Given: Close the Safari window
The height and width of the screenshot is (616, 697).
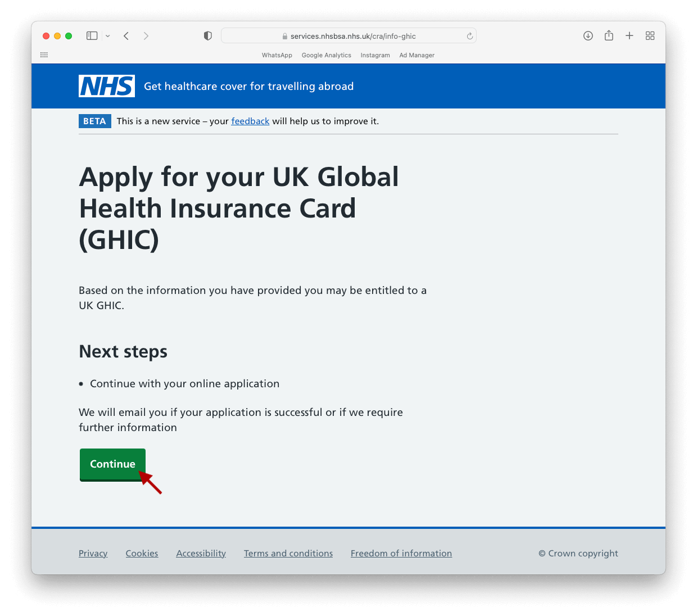Looking at the screenshot, I should pos(46,36).
